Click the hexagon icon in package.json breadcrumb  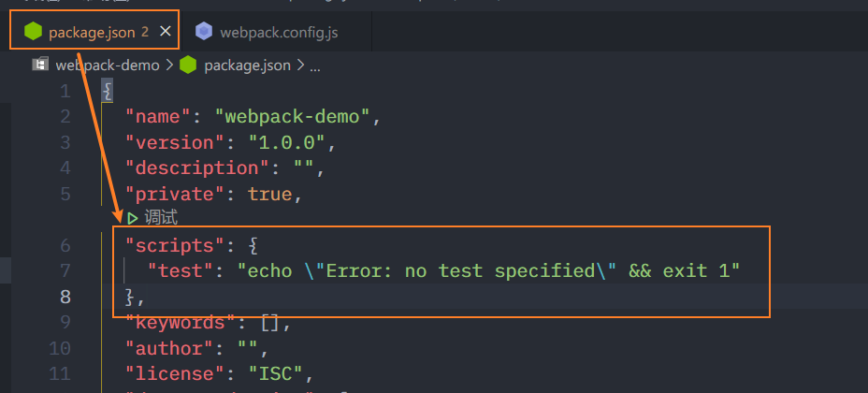pyautogui.click(x=188, y=65)
